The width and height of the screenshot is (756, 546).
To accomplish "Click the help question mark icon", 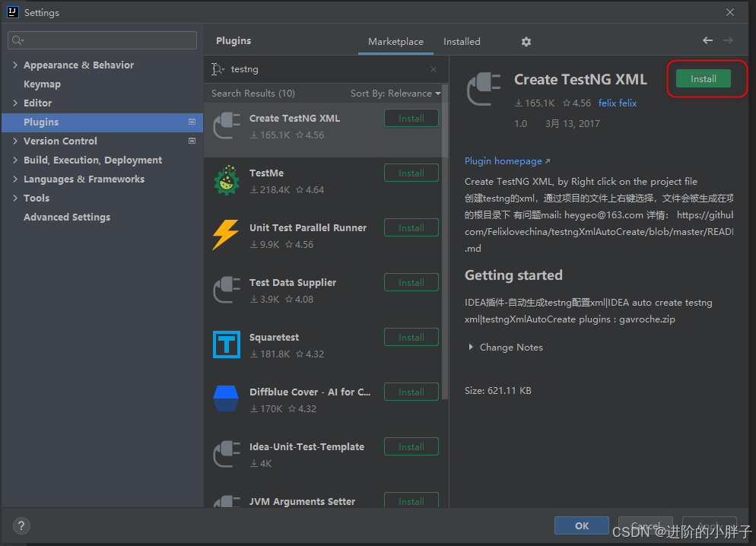I will 21,525.
